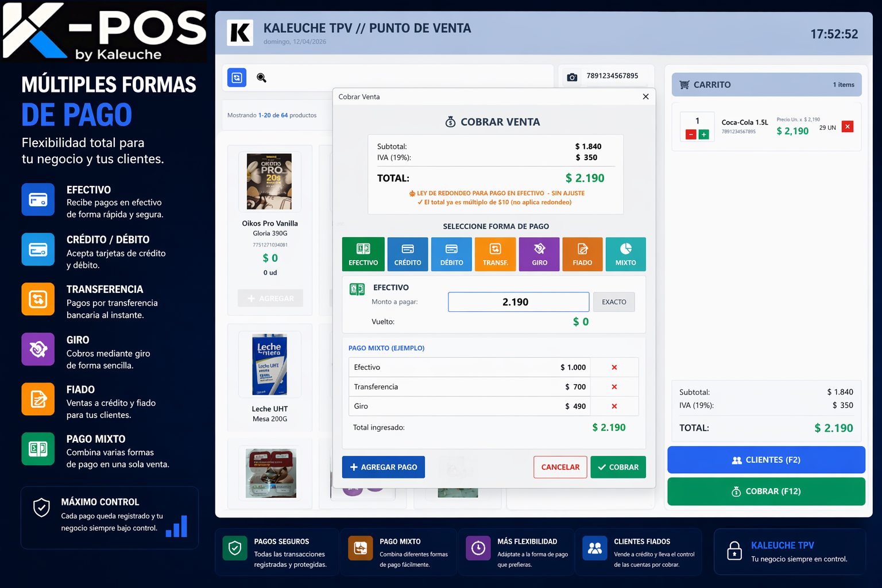Click the Oikos Pro Vanilla product image

pos(269,181)
